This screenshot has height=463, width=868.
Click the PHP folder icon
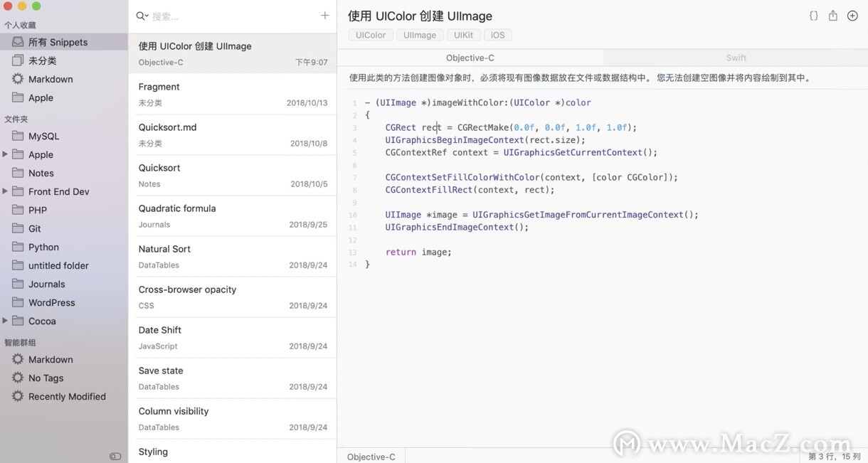[18, 210]
